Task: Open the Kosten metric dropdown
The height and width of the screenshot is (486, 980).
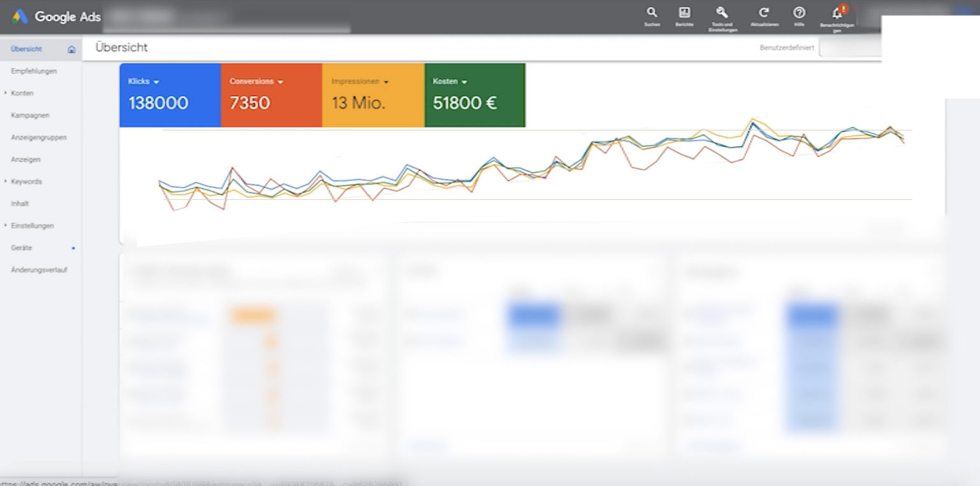Action: (464, 82)
